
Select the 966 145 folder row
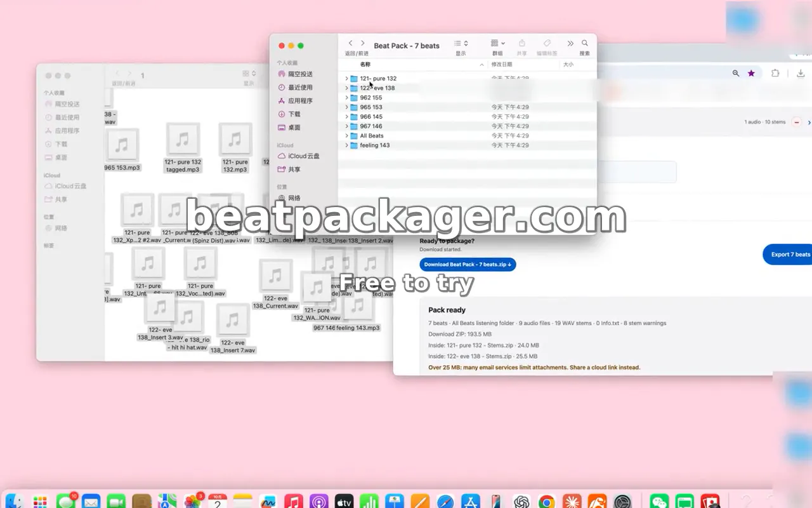click(467, 117)
